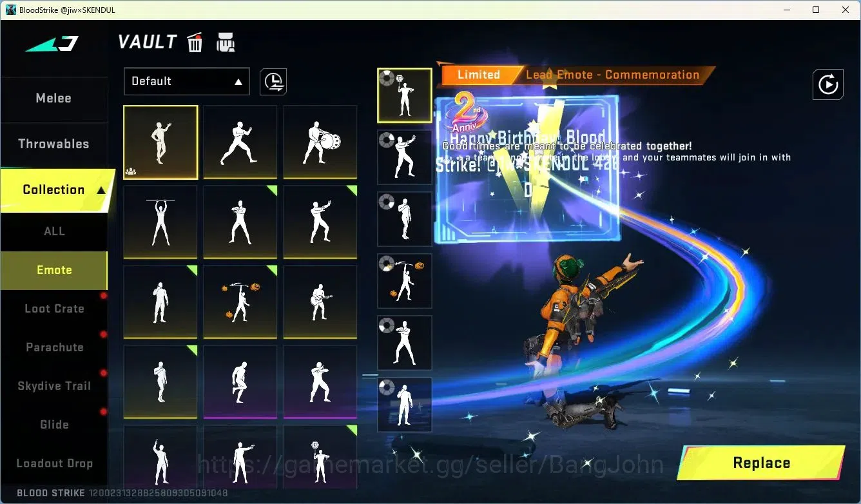Show ALL collection items
This screenshot has height=504, width=861.
click(x=54, y=231)
